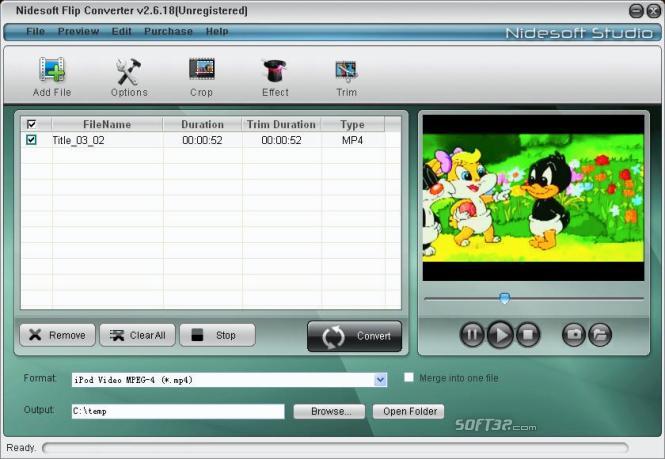The width and height of the screenshot is (665, 459).
Task: Open the snapshot folder icon
Action: click(x=600, y=334)
